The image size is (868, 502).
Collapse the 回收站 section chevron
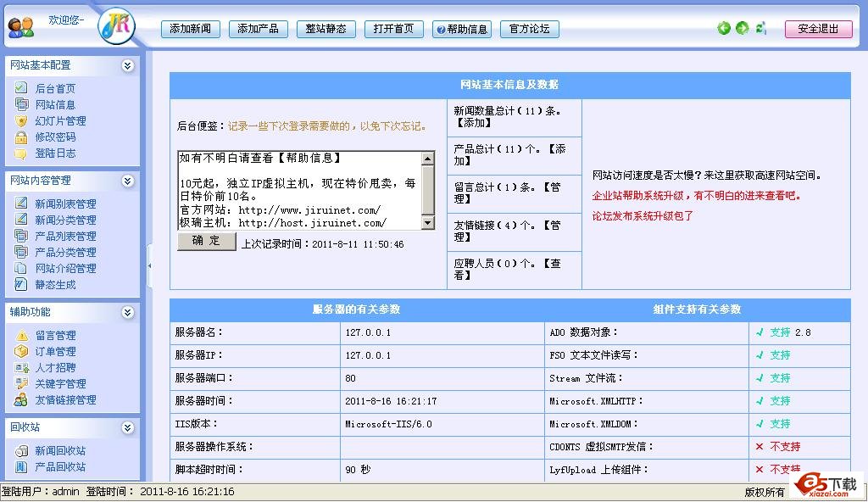click(127, 427)
